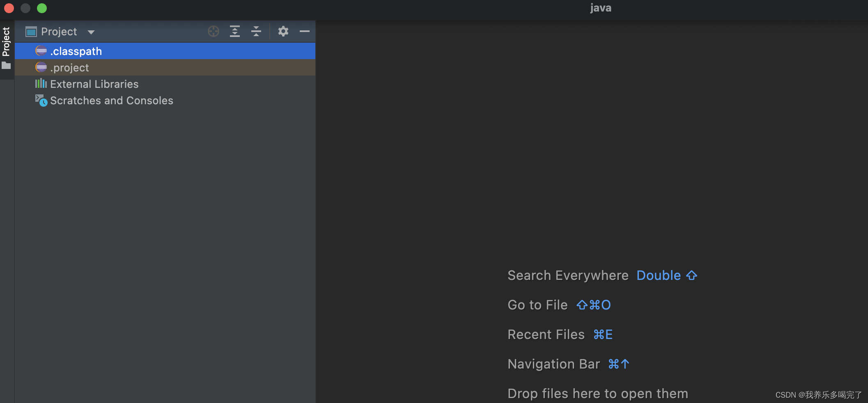Click the Eclipse icon next to .project
This screenshot has height=403, width=868.
(x=41, y=67)
